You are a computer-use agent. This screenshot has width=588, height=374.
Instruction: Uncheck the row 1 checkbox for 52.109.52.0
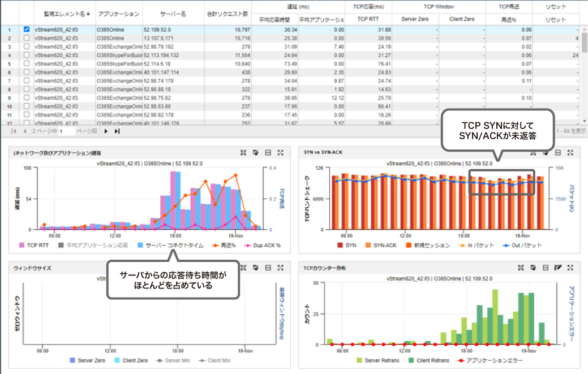(27, 29)
